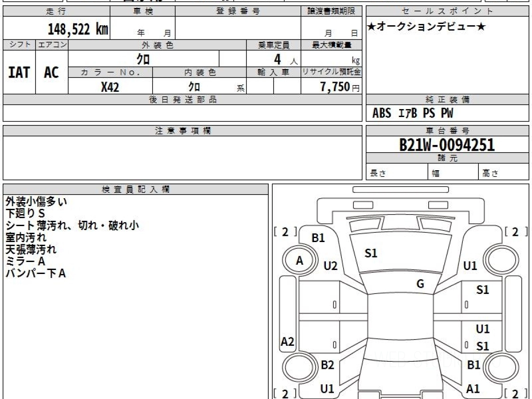
Task: Click the 車台番号 header
Action: (447, 131)
